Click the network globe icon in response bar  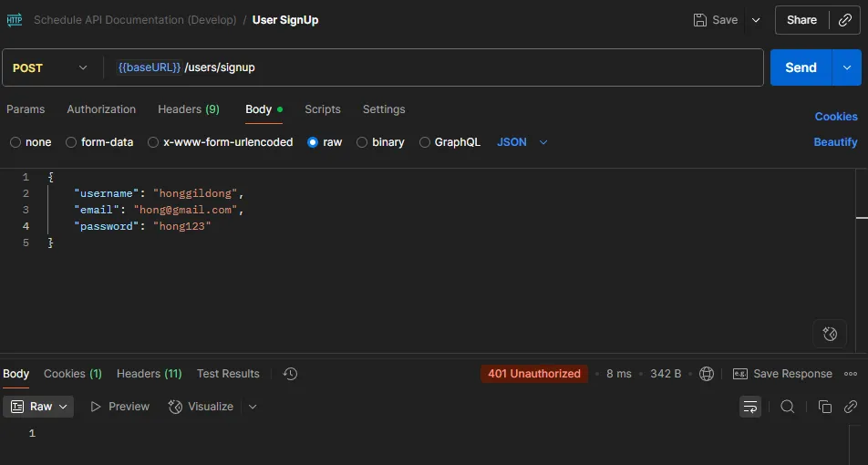click(706, 374)
